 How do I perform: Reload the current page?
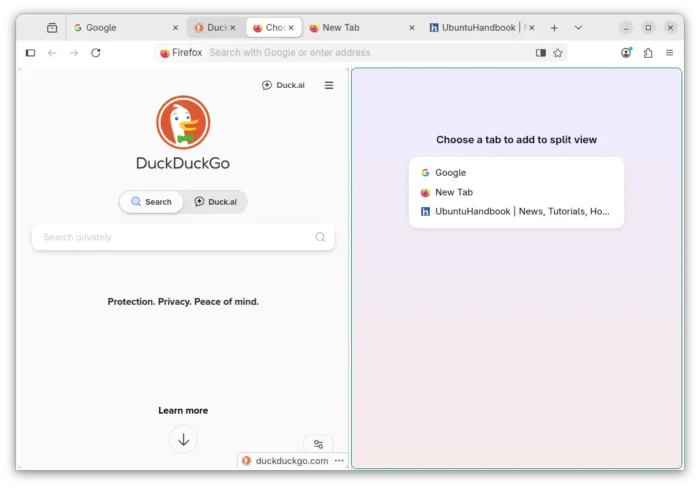(x=96, y=53)
